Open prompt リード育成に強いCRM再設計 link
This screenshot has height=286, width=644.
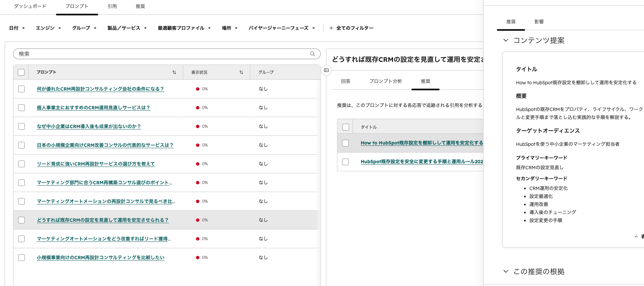96,164
